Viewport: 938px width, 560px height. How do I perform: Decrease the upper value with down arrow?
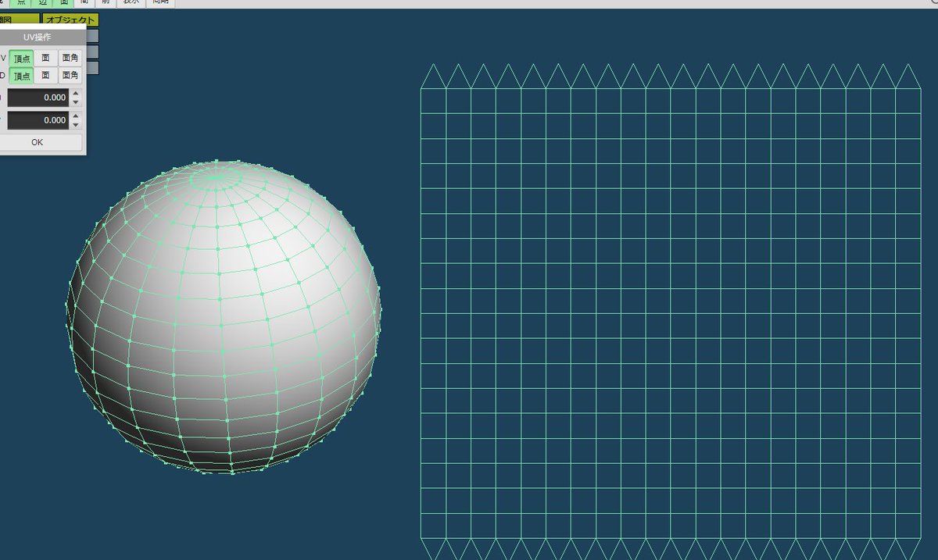[76, 102]
